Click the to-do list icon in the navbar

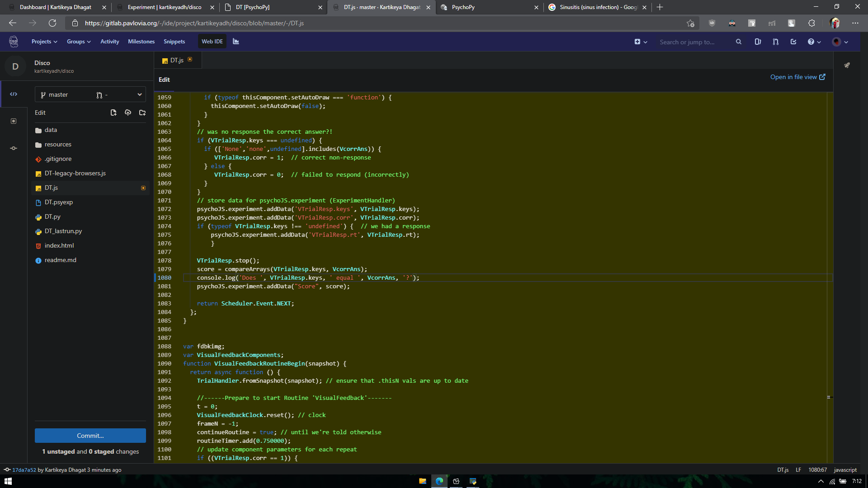point(793,42)
